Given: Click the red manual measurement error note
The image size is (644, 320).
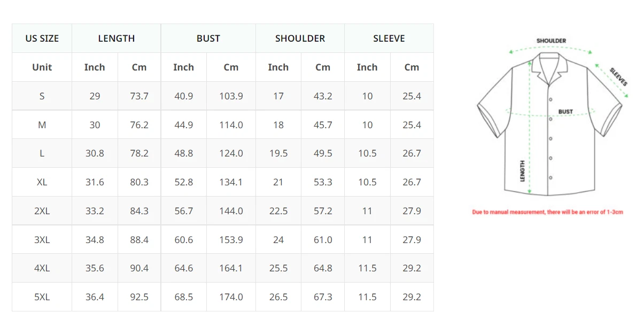Looking at the screenshot, I should (x=547, y=212).
